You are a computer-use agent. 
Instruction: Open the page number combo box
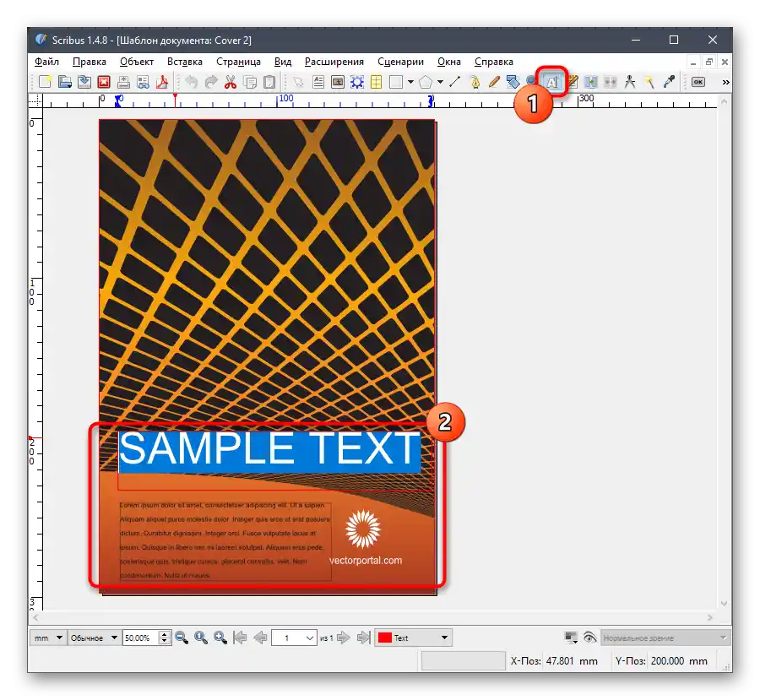point(295,638)
